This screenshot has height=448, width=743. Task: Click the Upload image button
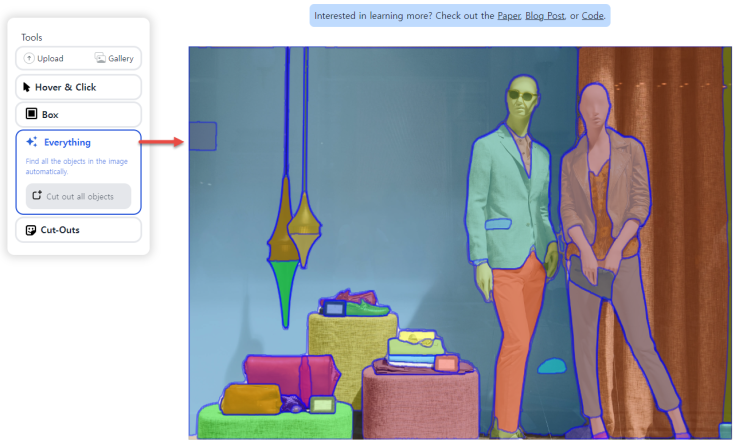coord(44,59)
